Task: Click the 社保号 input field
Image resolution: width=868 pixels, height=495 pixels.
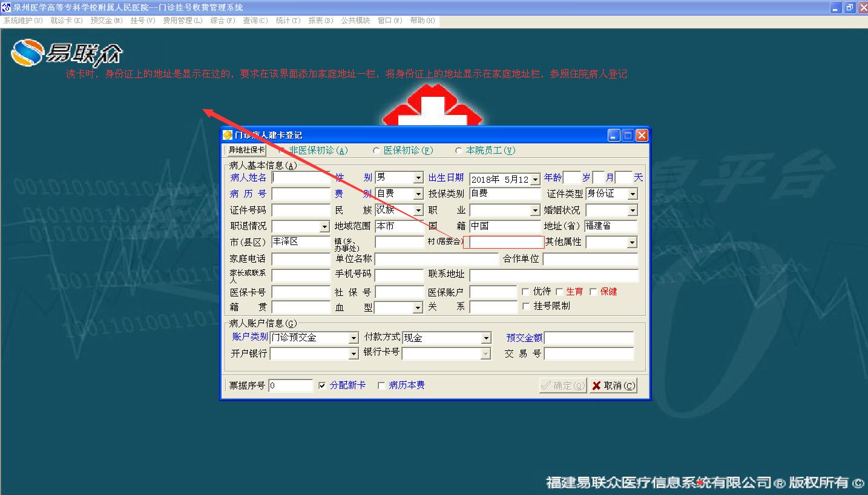Action: (x=399, y=292)
